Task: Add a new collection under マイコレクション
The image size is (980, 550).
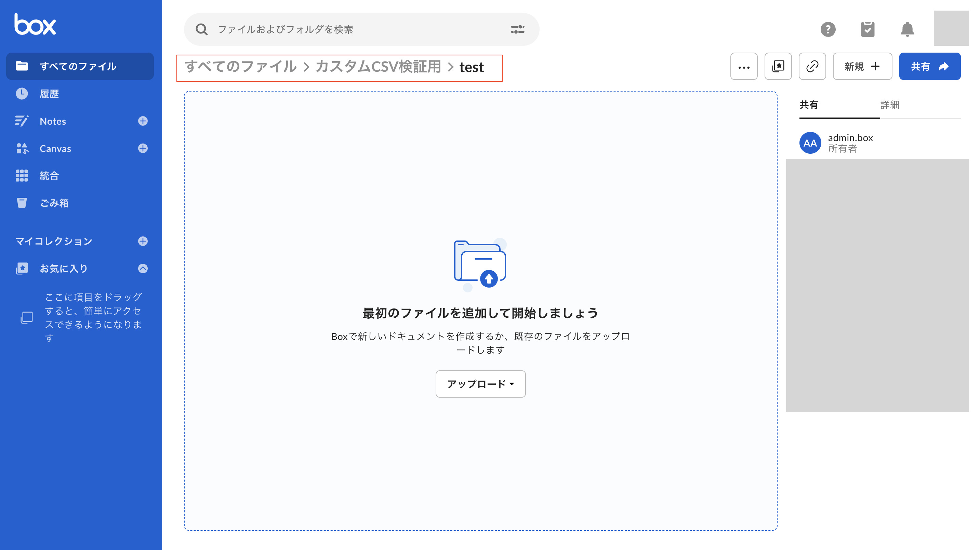Action: coord(143,241)
